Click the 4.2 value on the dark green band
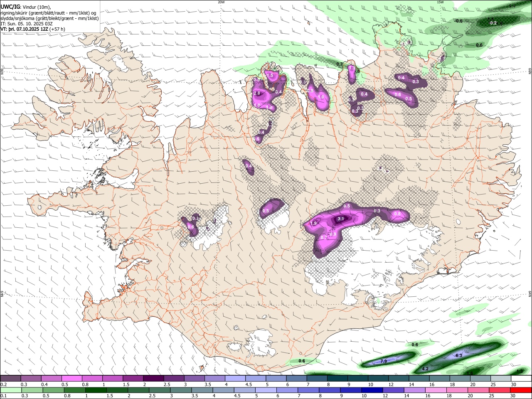Viewport: 532px width, 399px height. (425, 369)
